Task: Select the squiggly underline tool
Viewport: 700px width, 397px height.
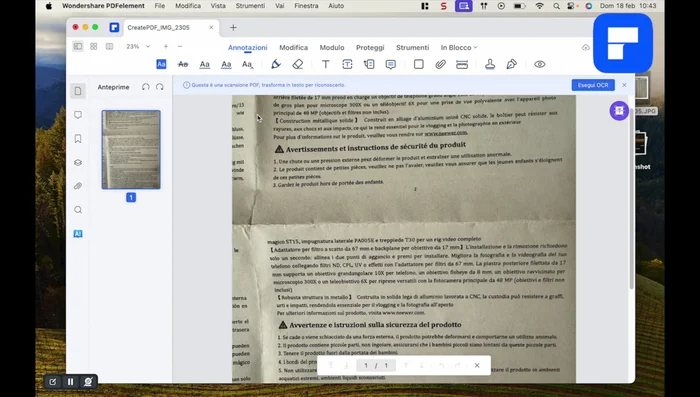Action: [x=226, y=64]
